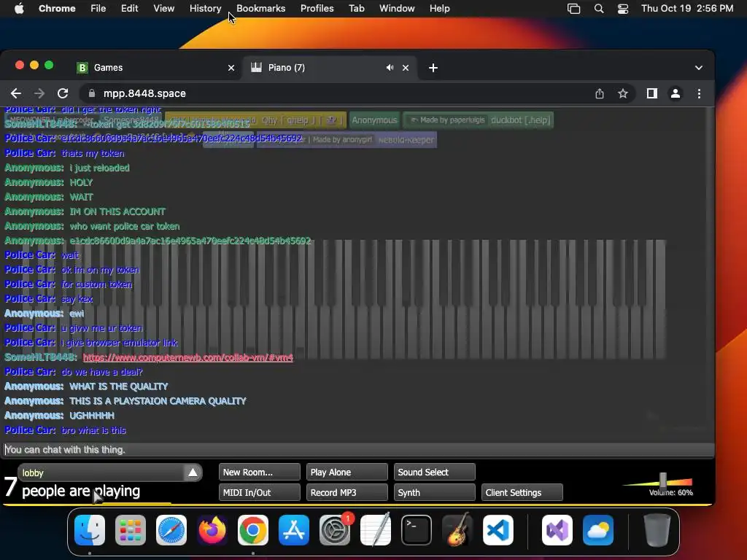Open the computernewb collab-vm link

tap(187, 357)
